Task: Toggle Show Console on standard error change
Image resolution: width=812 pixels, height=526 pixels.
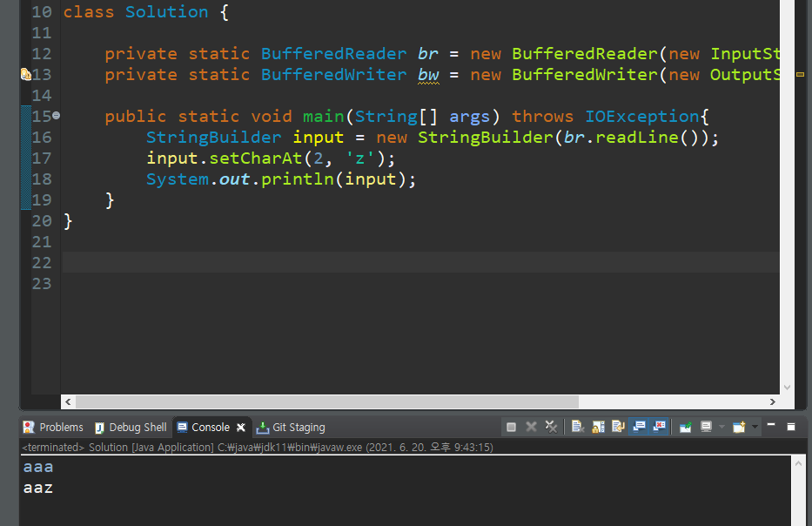Action: pos(659,427)
